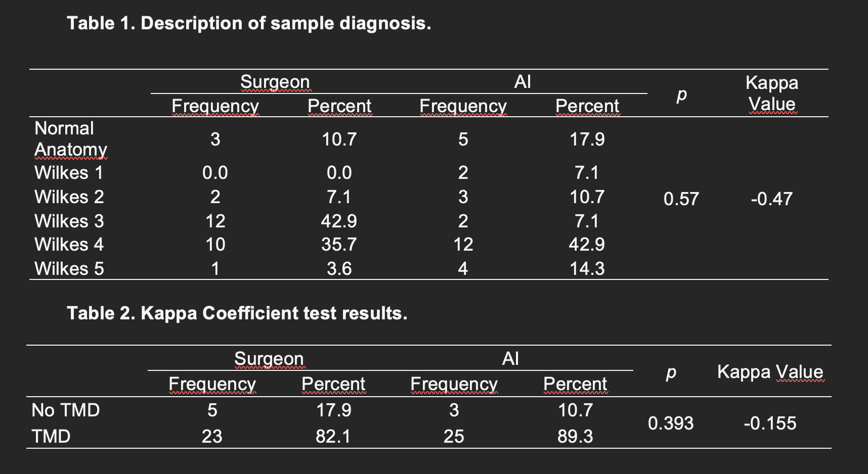Click the Table 1 title heading
This screenshot has height=474, width=868.
point(249,23)
